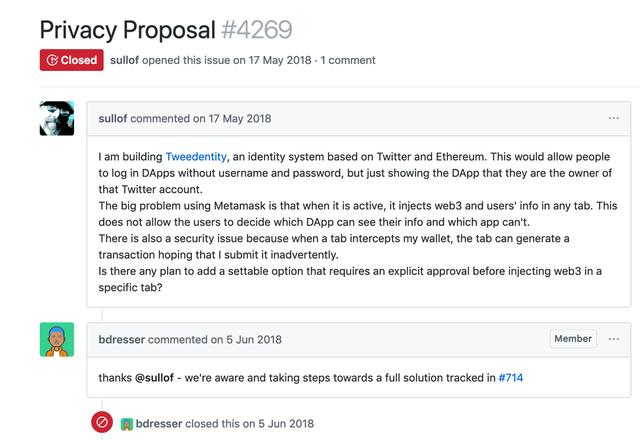This screenshot has height=440, width=640.
Task: Click the issue number #4269
Action: pyautogui.click(x=257, y=30)
